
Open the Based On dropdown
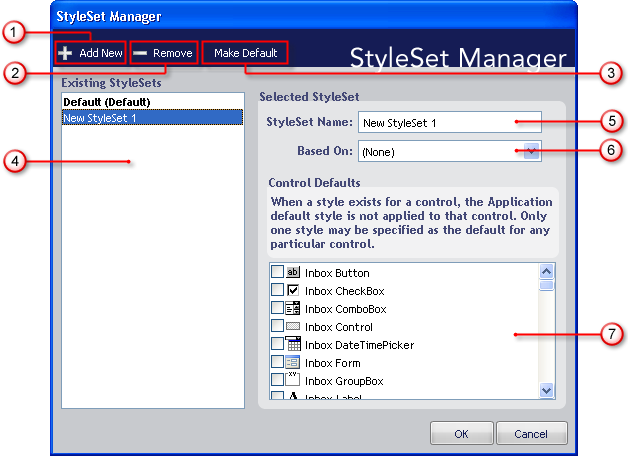click(x=532, y=151)
